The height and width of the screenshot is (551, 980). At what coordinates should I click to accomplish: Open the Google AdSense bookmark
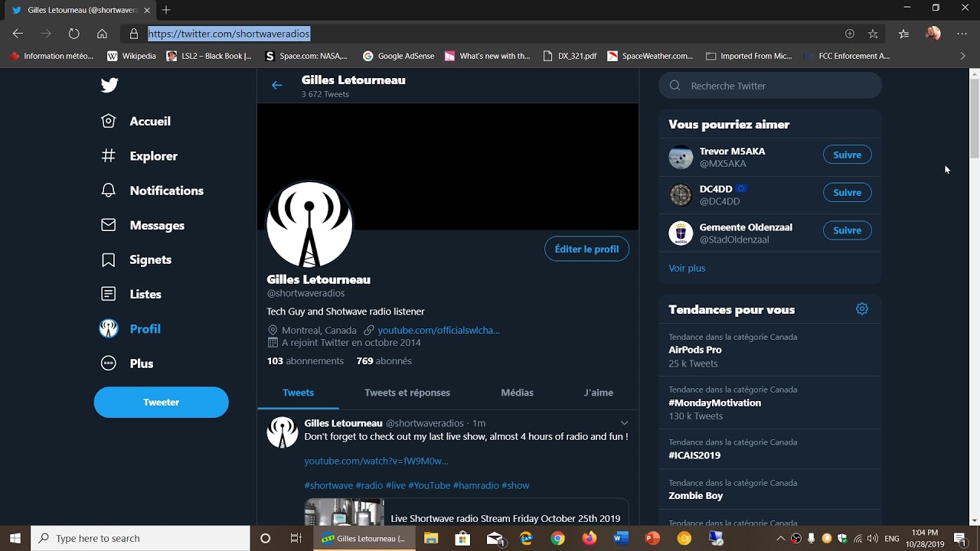[x=398, y=56]
